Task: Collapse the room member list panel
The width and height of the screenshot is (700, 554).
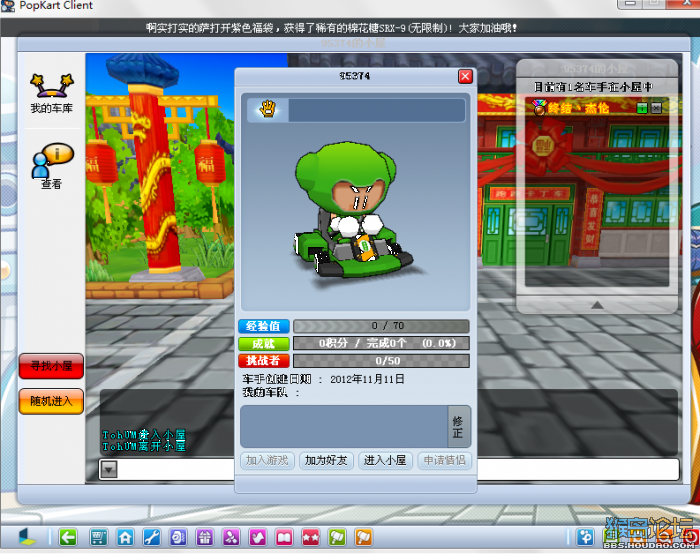Action: (597, 305)
